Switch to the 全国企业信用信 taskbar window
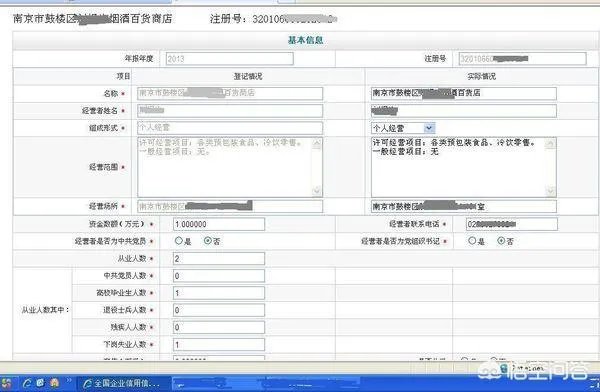 coord(123,384)
